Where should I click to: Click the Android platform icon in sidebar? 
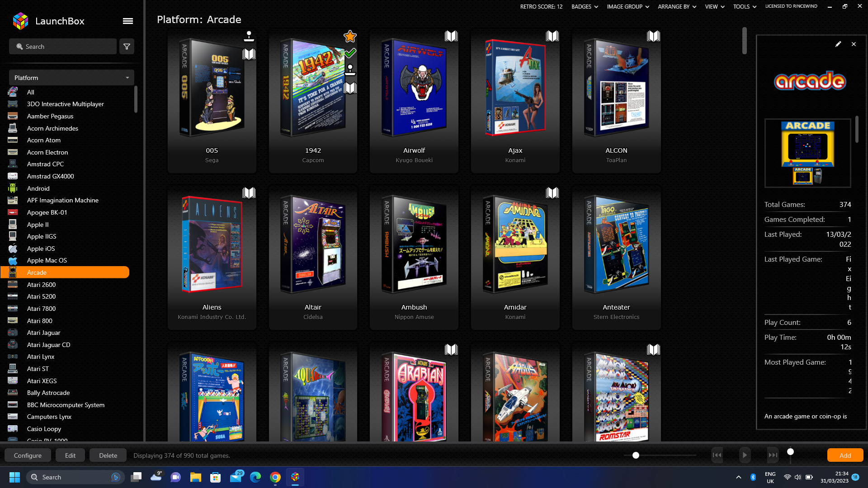click(13, 188)
